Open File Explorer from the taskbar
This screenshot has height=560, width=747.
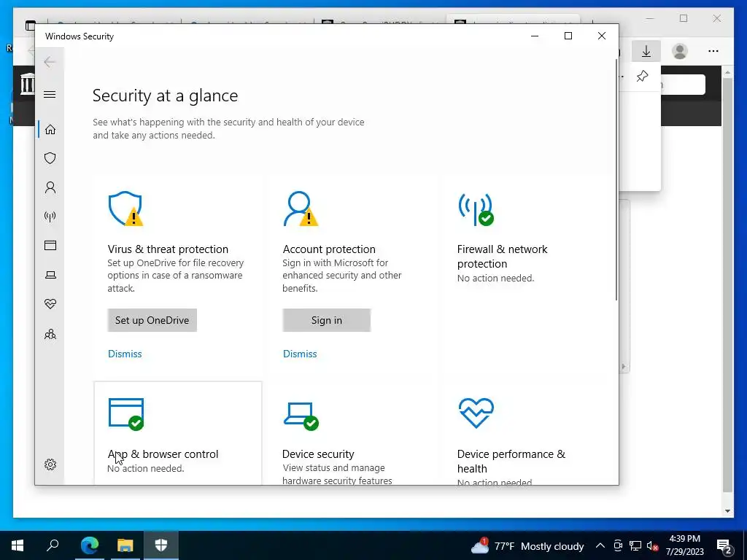coord(125,545)
